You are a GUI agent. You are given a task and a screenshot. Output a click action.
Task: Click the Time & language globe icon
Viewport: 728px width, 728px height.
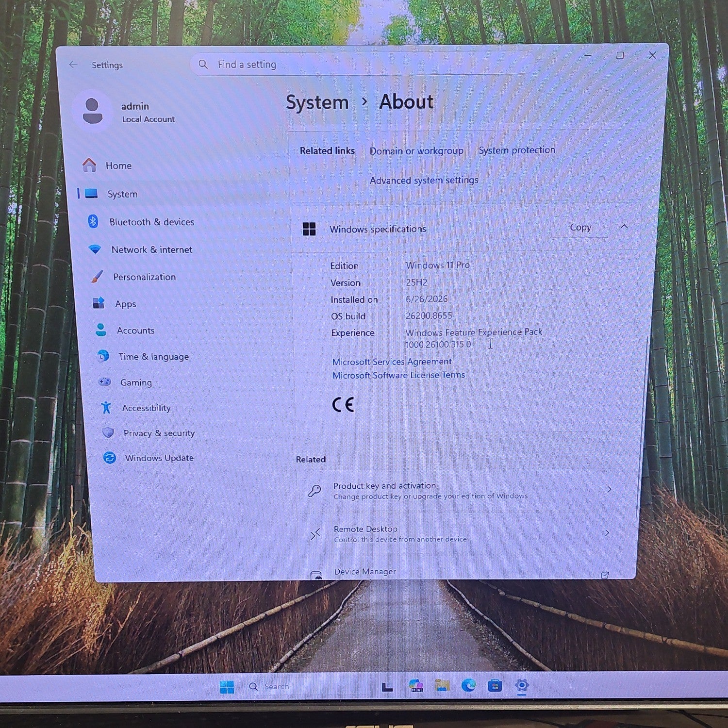[x=103, y=356]
